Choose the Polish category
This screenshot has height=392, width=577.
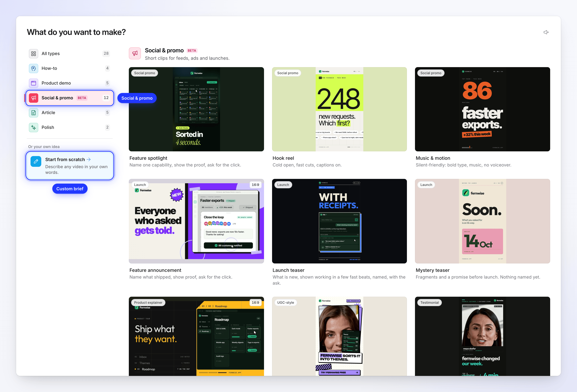click(x=69, y=127)
